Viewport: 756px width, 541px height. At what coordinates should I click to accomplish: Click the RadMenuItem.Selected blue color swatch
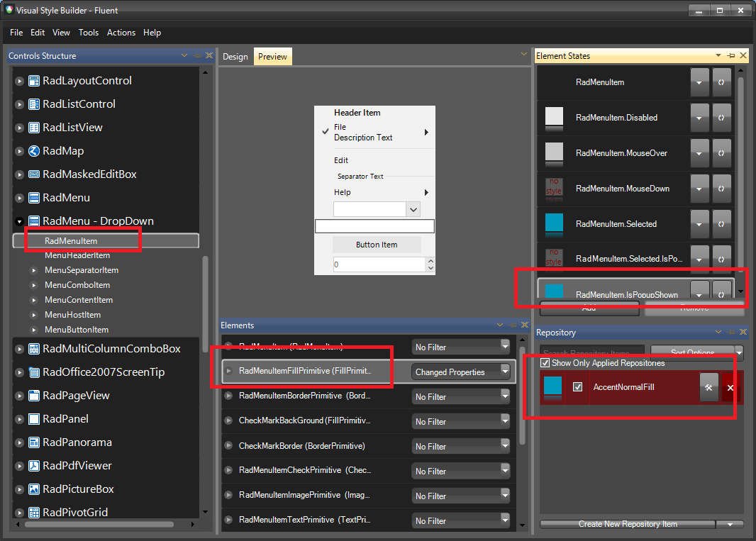(554, 223)
